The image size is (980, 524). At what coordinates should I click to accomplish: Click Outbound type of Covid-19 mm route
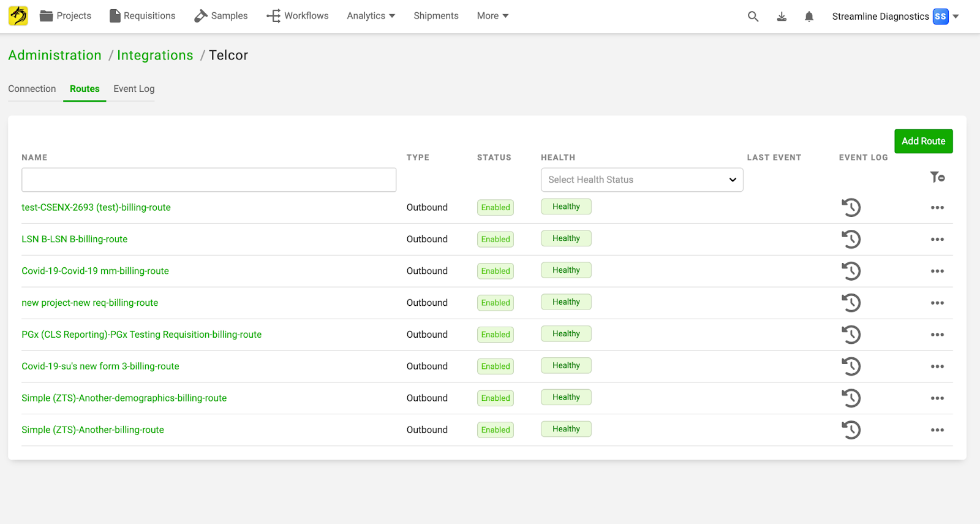point(427,271)
